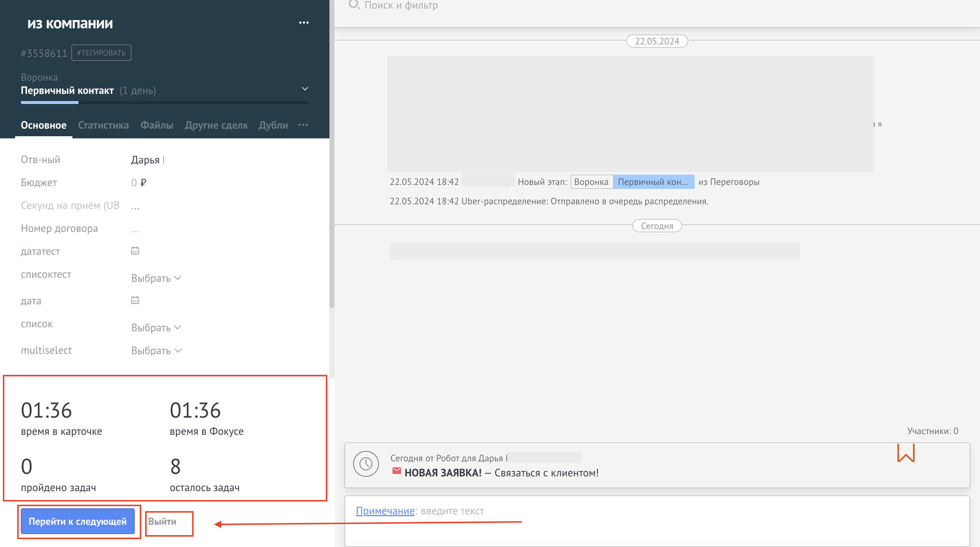Image resolution: width=980 pixels, height=547 pixels.
Task: Click the clock icon on the task card
Action: (x=366, y=464)
